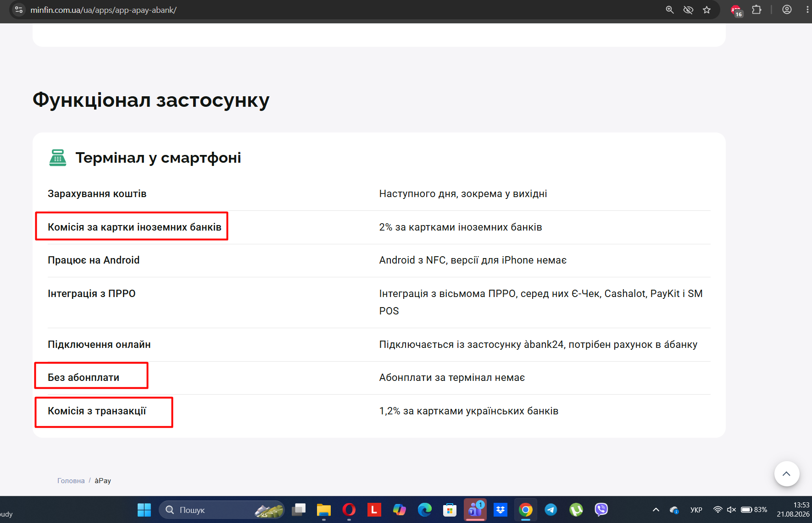Open File Explorer from the taskbar
Viewport: 812px width, 523px height.
(324, 510)
